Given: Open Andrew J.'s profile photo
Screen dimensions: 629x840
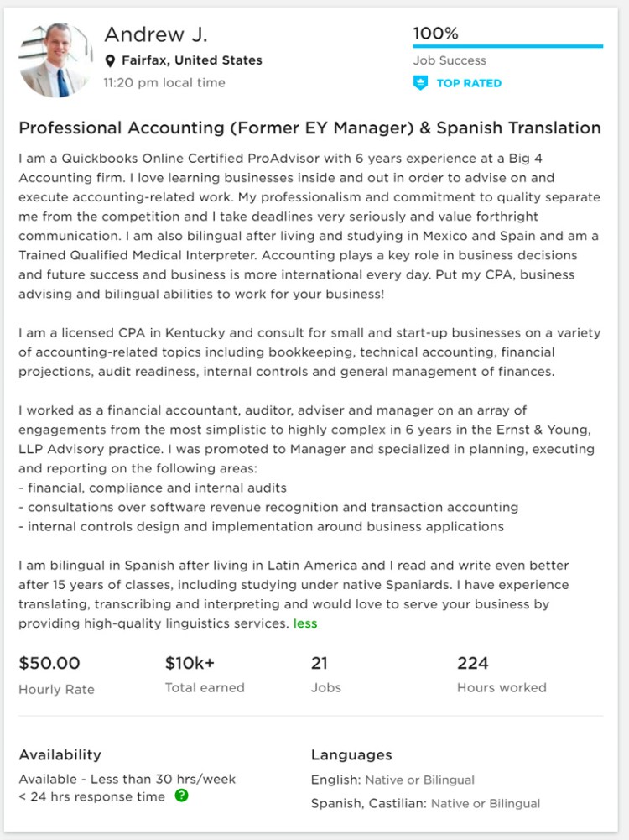Looking at the screenshot, I should point(55,55).
